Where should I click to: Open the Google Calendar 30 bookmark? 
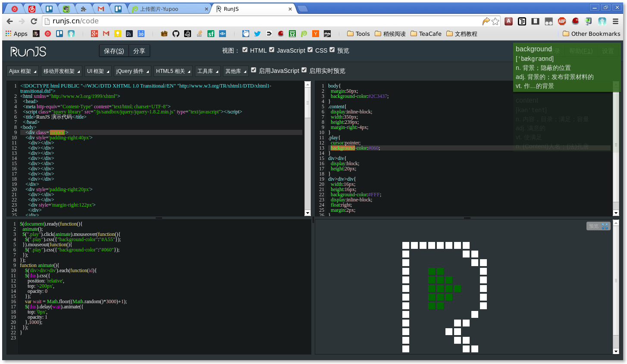tap(141, 34)
